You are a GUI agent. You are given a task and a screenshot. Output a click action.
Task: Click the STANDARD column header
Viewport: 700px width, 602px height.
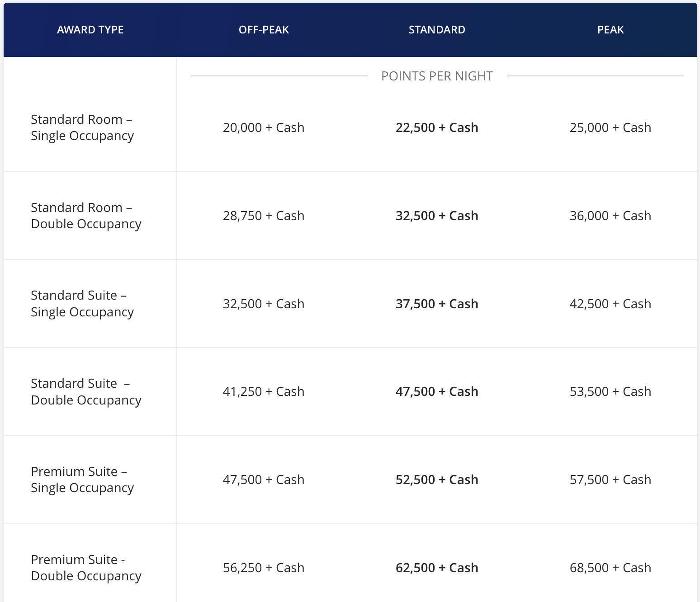coord(437,30)
